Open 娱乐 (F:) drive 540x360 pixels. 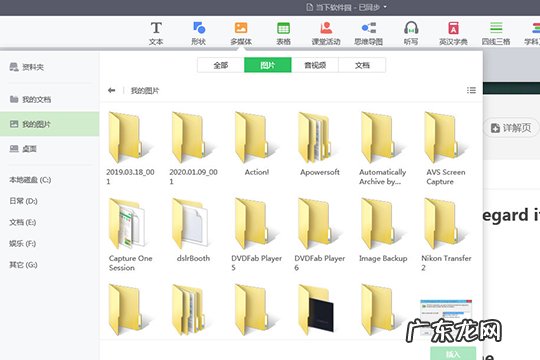(x=22, y=244)
